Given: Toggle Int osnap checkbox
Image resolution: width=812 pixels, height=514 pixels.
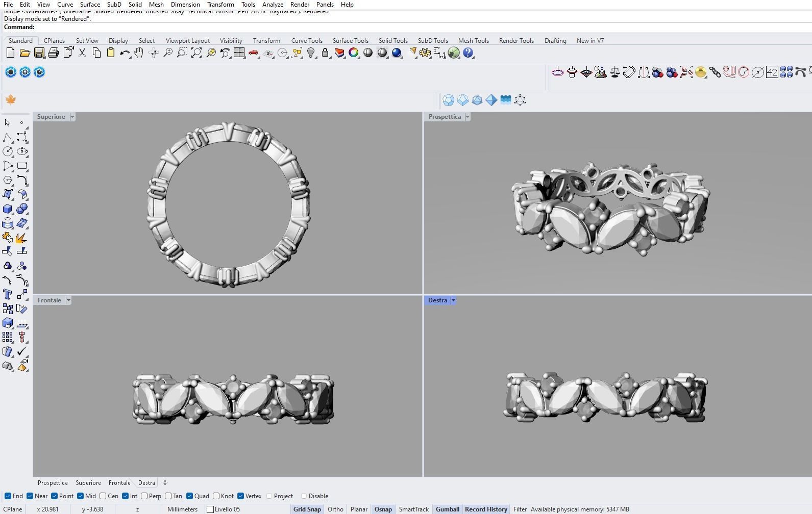Looking at the screenshot, I should 126,496.
